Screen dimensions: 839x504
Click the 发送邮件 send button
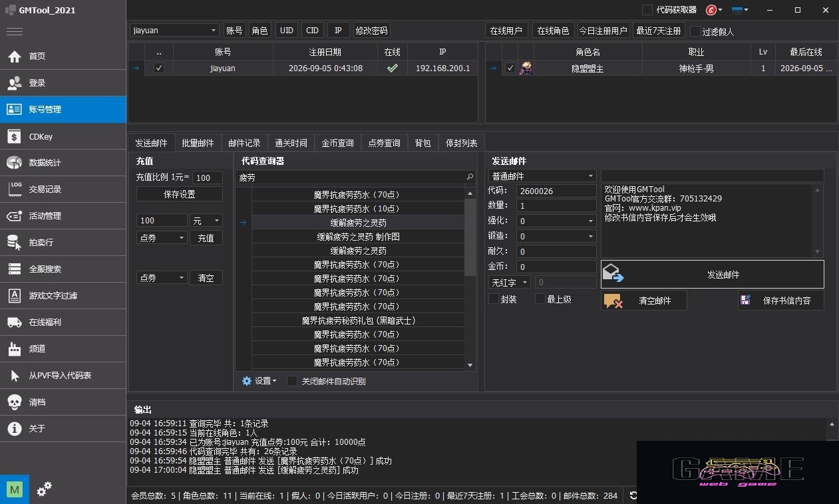(712, 274)
